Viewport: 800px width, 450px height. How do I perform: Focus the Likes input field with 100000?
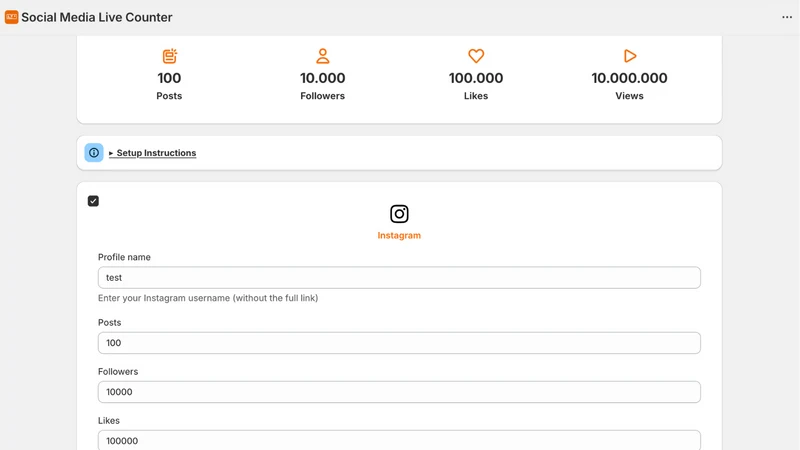[x=399, y=440]
